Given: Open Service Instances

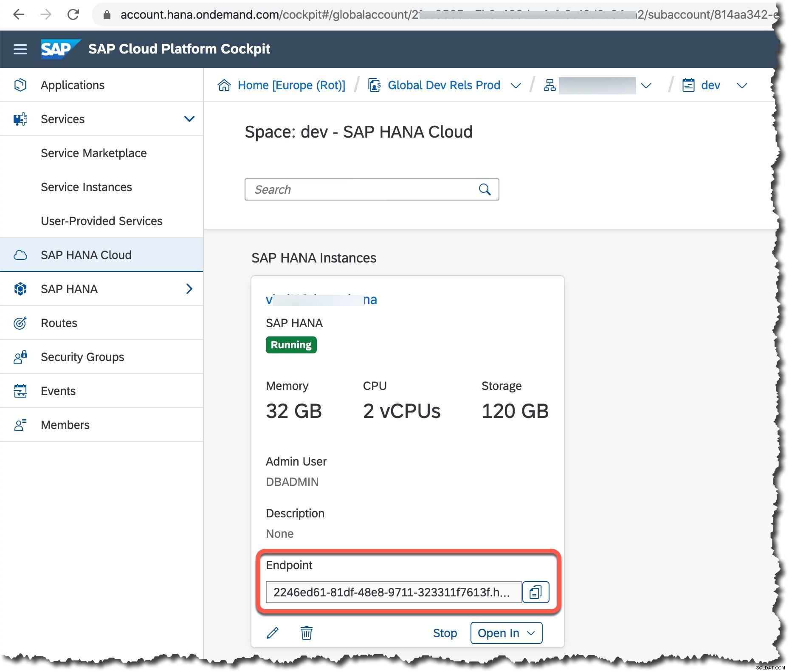Looking at the screenshot, I should coord(86,187).
